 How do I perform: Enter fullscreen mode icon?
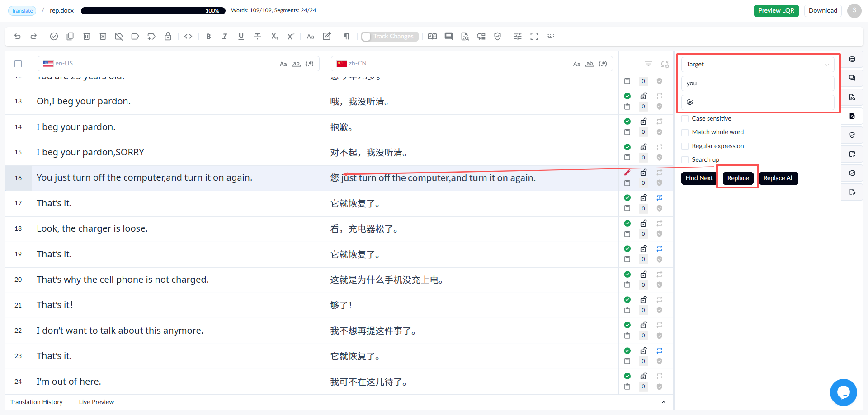coord(534,37)
